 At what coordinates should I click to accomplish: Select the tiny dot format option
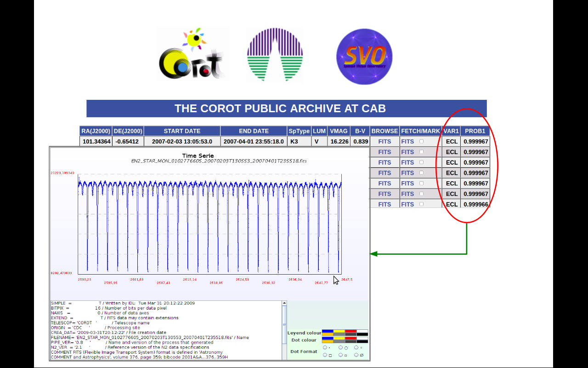(x=325, y=348)
